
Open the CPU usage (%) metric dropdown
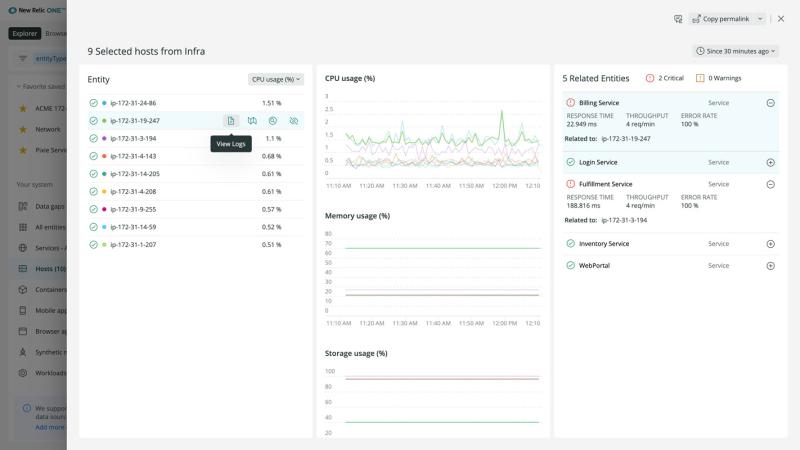pos(276,79)
